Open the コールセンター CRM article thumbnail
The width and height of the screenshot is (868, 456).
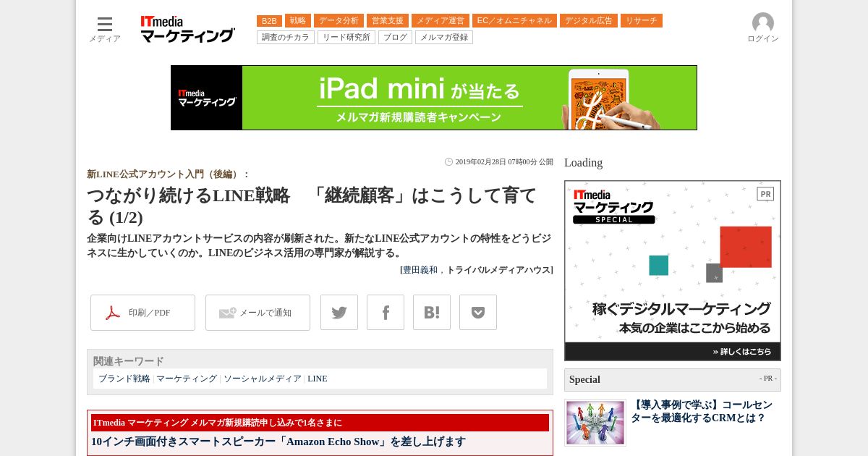(595, 423)
